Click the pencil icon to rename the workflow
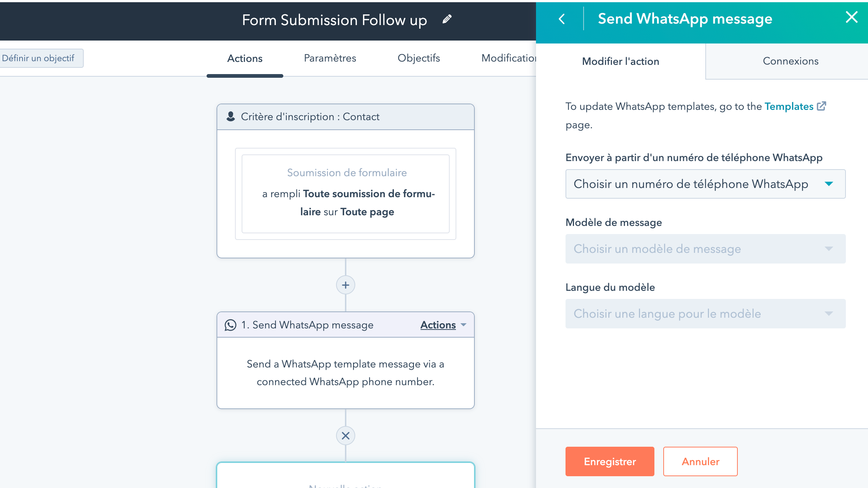 click(447, 19)
